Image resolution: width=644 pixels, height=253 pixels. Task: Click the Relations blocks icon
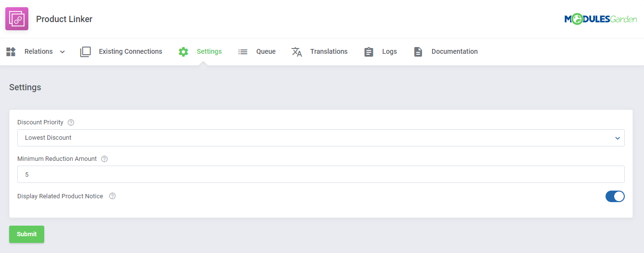11,52
